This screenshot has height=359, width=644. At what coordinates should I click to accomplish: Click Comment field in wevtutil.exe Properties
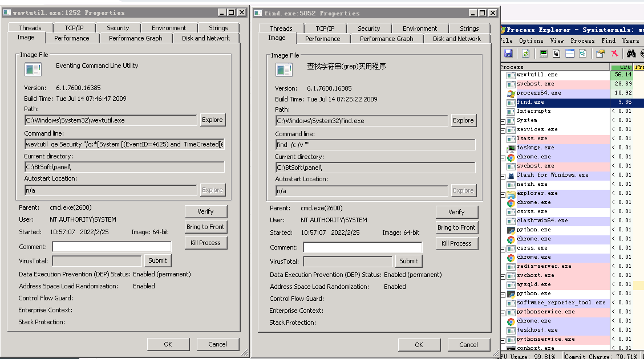click(x=112, y=247)
